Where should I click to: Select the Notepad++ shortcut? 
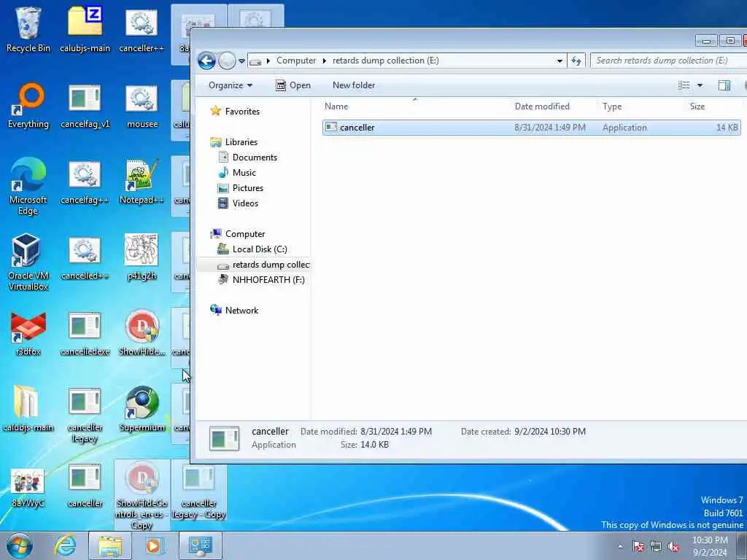(142, 182)
